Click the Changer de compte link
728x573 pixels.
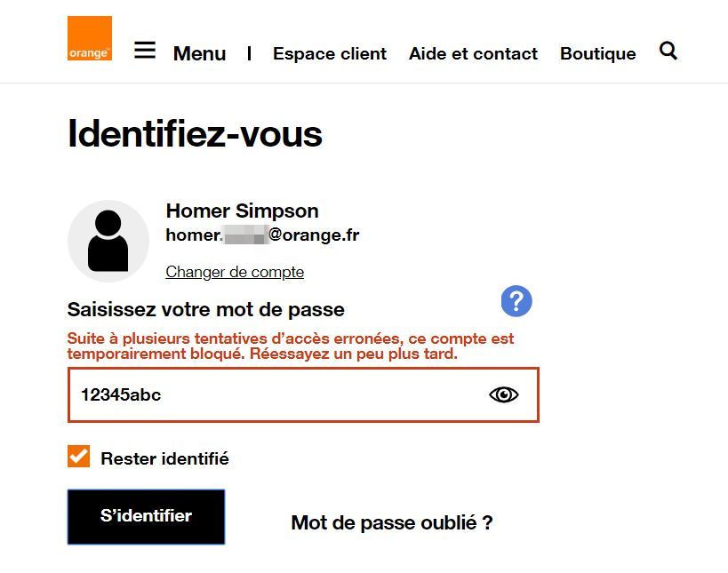(x=235, y=272)
